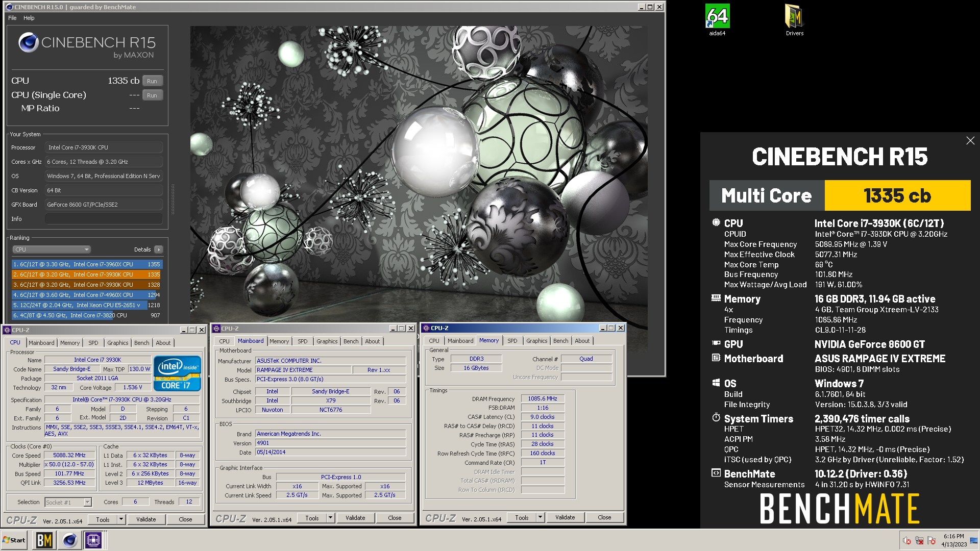This screenshot has height=551, width=980.
Task: Open Graphics tab in middle CPU-Z window
Action: [327, 341]
